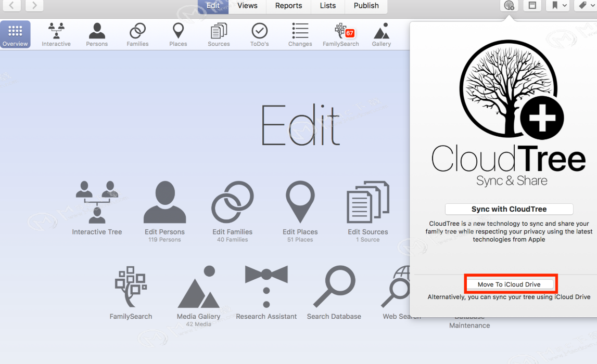Image resolution: width=597 pixels, height=364 pixels.
Task: Click the "Interactive Tree" label
Action: click(x=97, y=231)
